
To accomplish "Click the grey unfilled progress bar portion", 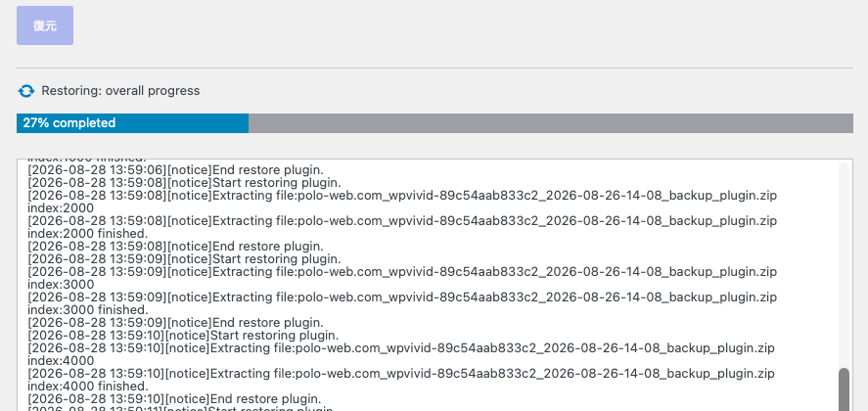I will pyautogui.click(x=551, y=123).
